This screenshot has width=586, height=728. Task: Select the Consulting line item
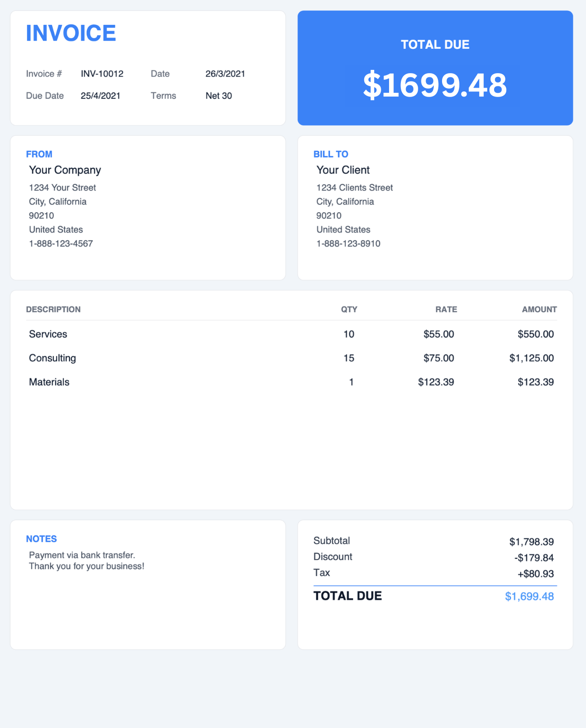pos(53,358)
